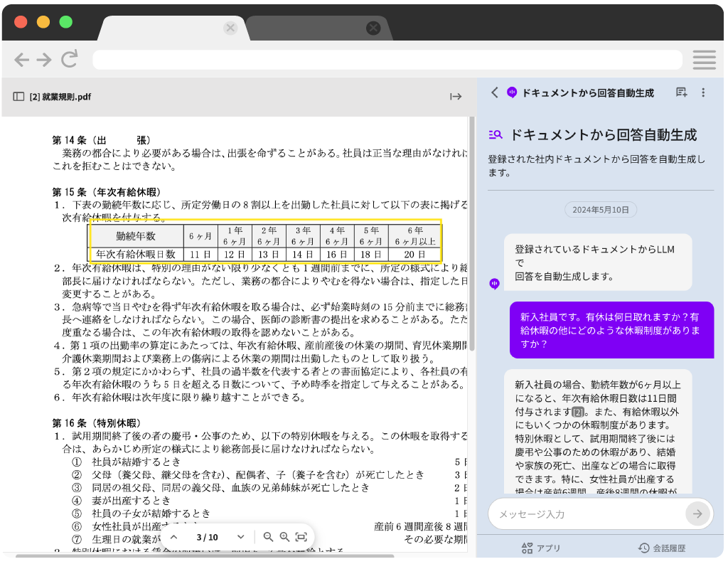
Task: Click the purple chat assistant icon
Action: [x=512, y=93]
